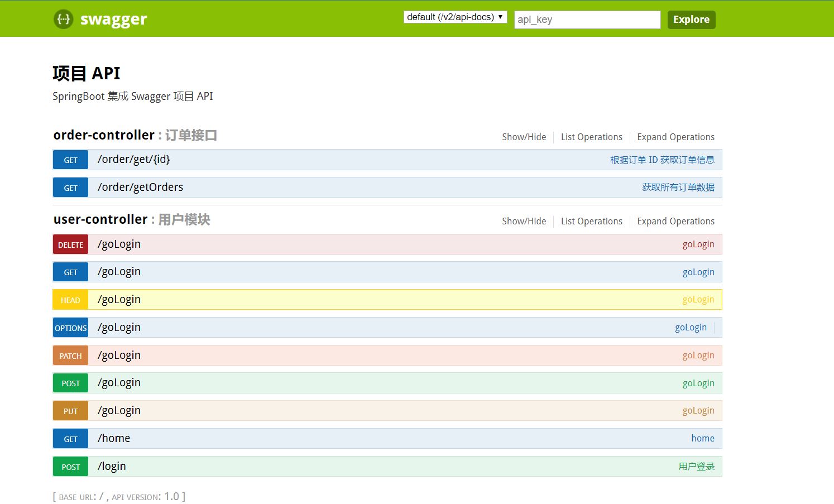Click goLogin description in PATCH row

click(x=698, y=356)
